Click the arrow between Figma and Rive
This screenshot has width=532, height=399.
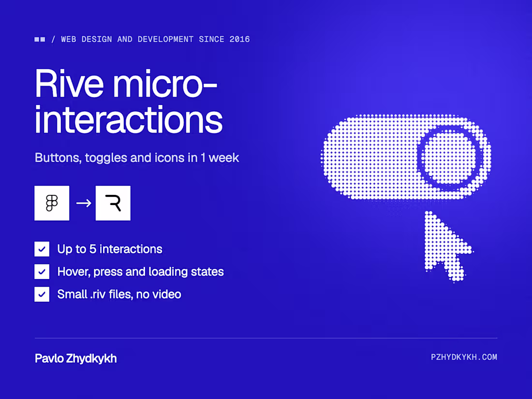(84, 203)
